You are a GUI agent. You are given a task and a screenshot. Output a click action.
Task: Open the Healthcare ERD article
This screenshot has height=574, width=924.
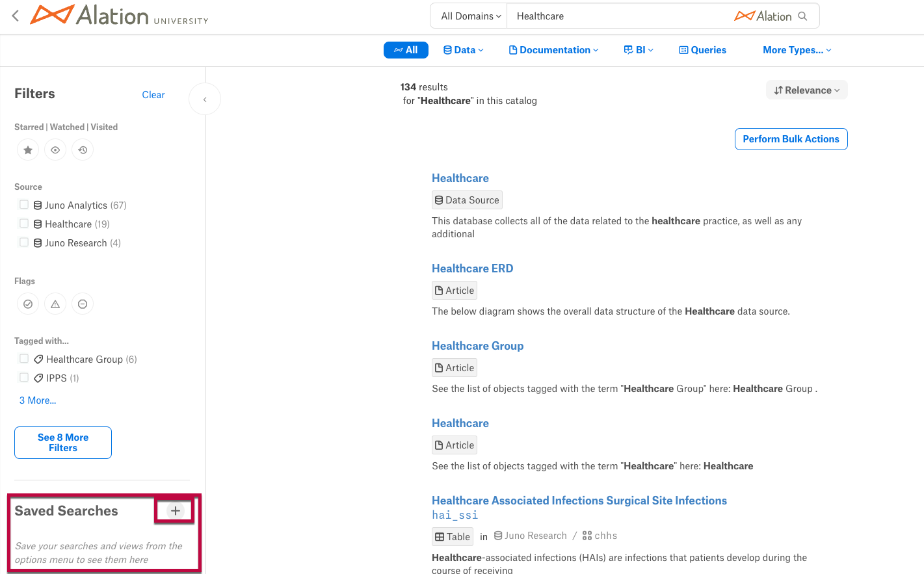(x=473, y=268)
